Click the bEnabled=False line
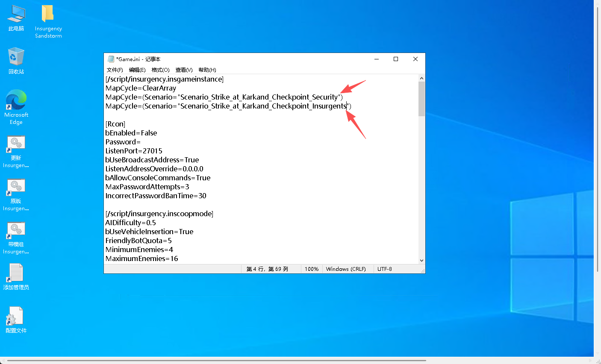The height and width of the screenshot is (364, 601). [x=131, y=133]
